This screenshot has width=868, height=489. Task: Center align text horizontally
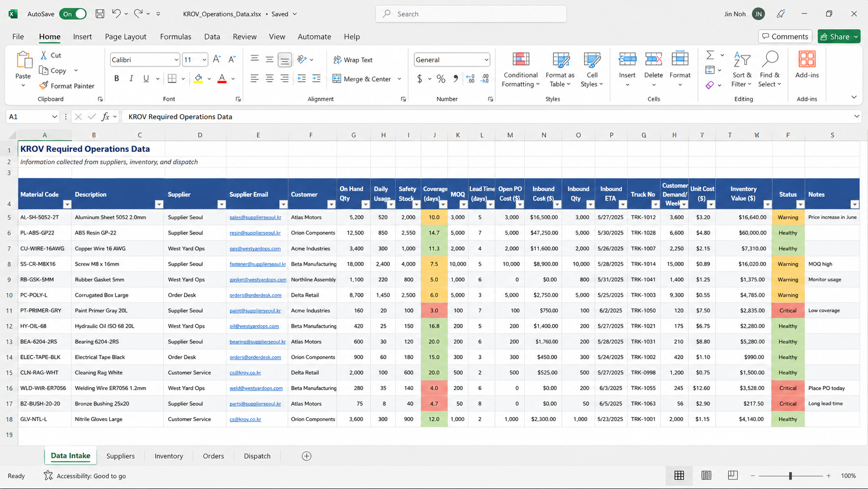[269, 78]
